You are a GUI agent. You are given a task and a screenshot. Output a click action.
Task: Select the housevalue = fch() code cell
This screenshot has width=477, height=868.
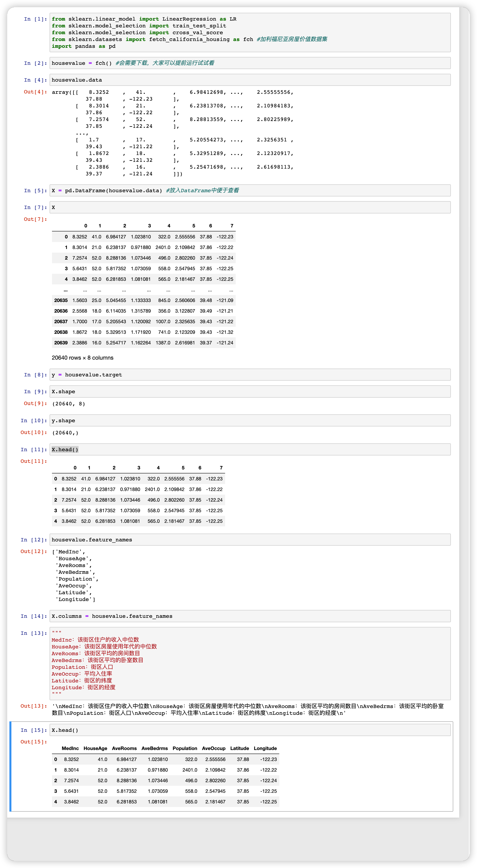[250, 63]
